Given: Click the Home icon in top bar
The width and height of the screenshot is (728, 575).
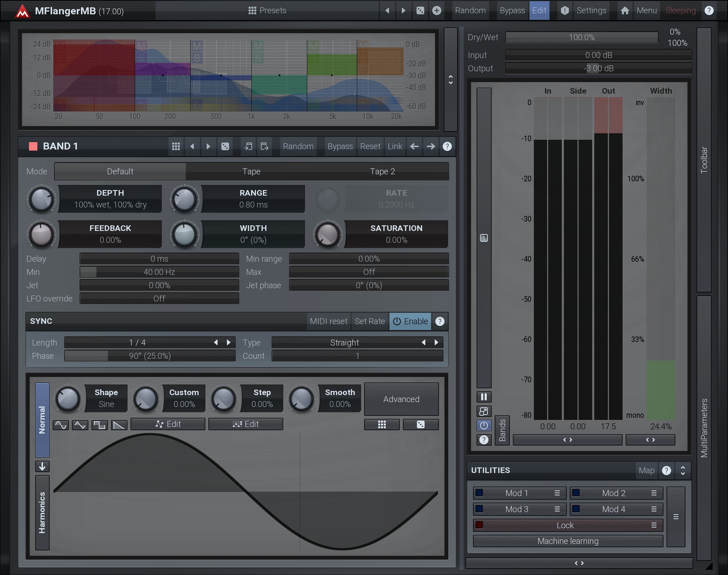Looking at the screenshot, I should coord(625,10).
